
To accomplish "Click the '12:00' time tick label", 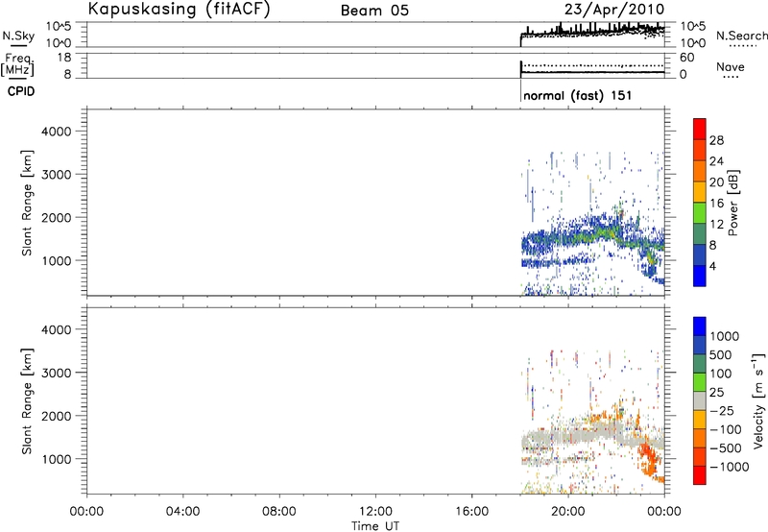I will (x=375, y=512).
